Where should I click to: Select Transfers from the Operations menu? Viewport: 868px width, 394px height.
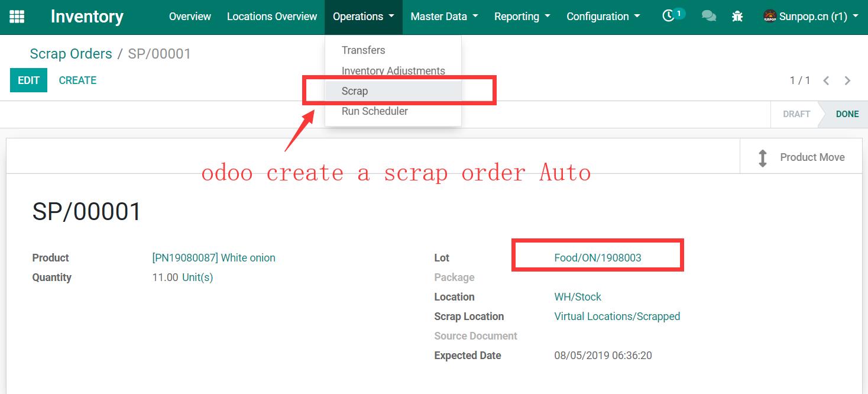pyautogui.click(x=393, y=50)
